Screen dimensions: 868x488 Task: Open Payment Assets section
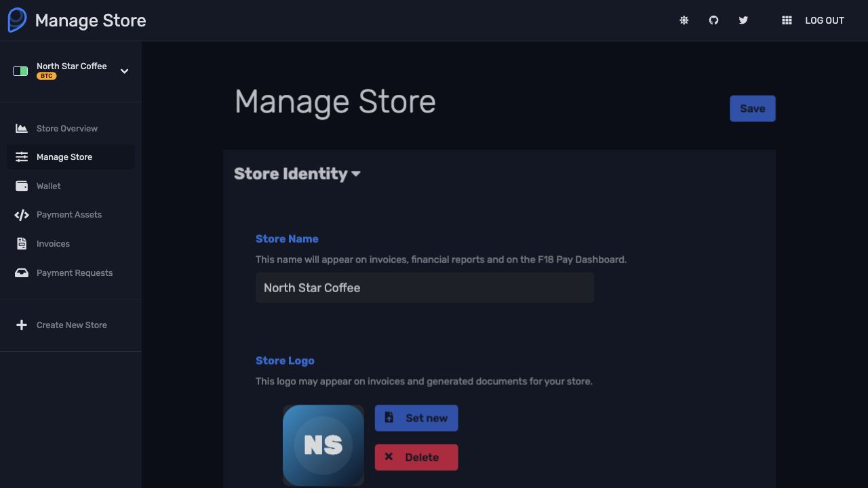pyautogui.click(x=71, y=215)
